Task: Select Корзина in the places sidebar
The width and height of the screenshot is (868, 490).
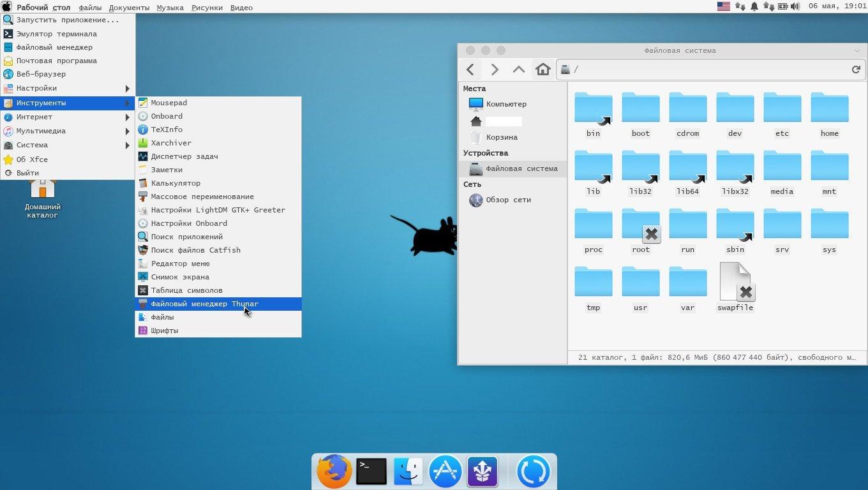Action: (501, 137)
